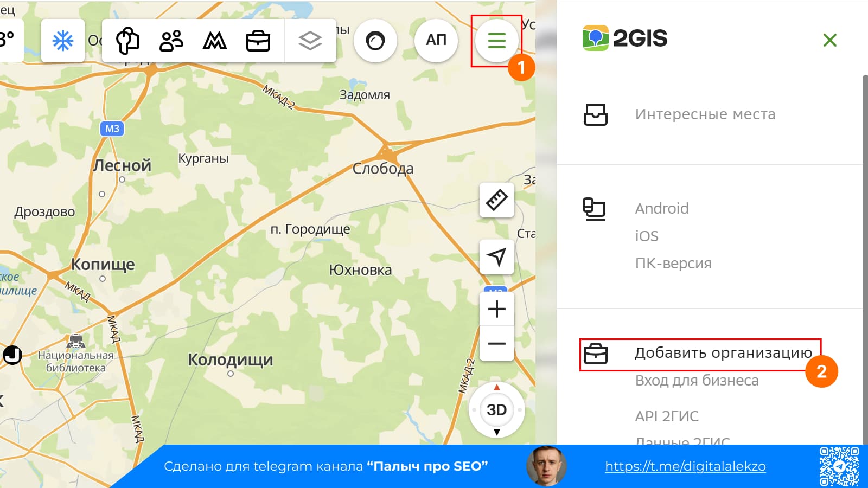Toggle the snowflake winter mode icon
This screenshot has height=488, width=868.
coord(62,40)
